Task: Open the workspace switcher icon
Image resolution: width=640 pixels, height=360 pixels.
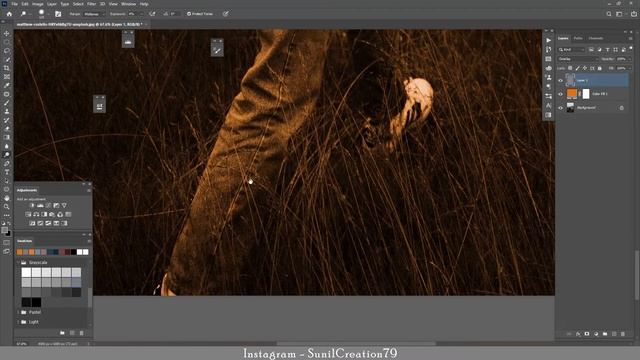Action: (620, 14)
